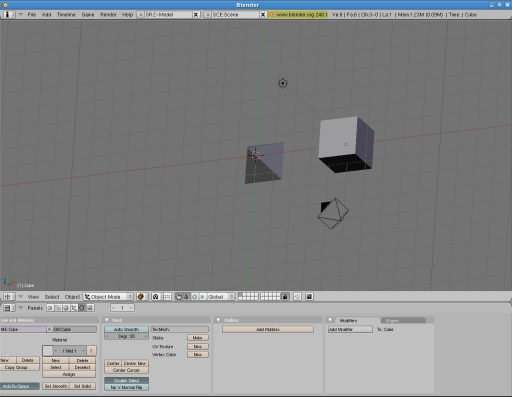Screen dimensions: 512x397
Task: Open the Logic panels context icon
Action: tap(50, 308)
